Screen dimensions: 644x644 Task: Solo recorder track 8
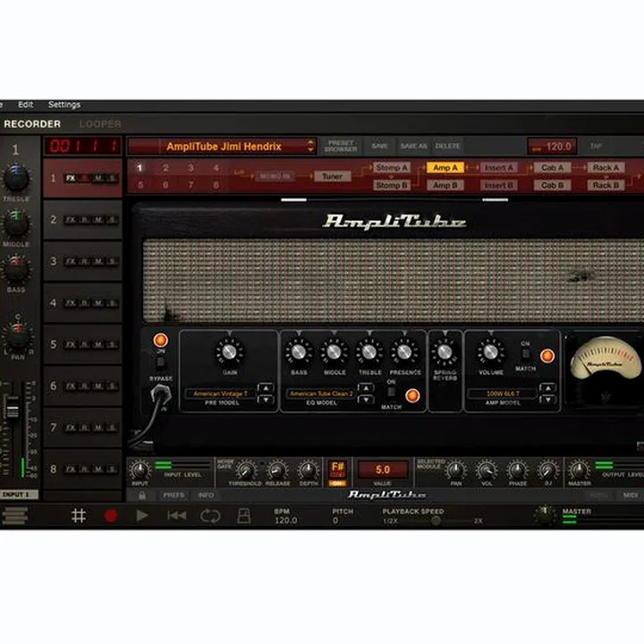[112, 469]
